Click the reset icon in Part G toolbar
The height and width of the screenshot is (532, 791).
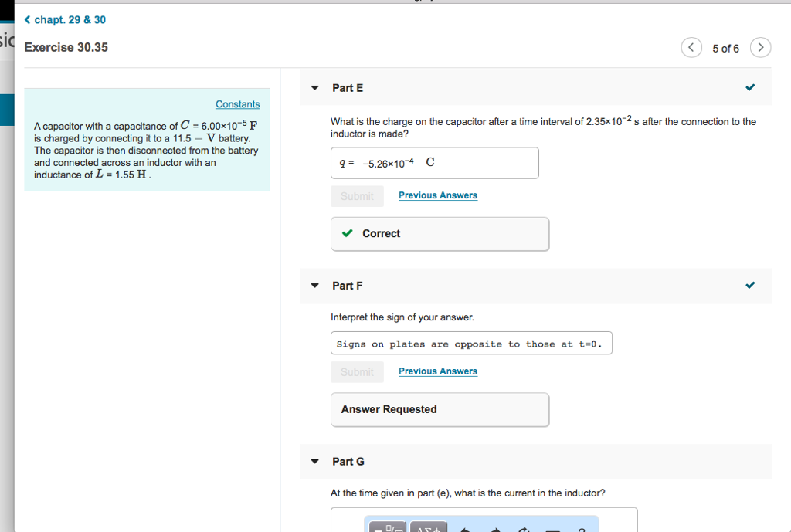(524, 529)
